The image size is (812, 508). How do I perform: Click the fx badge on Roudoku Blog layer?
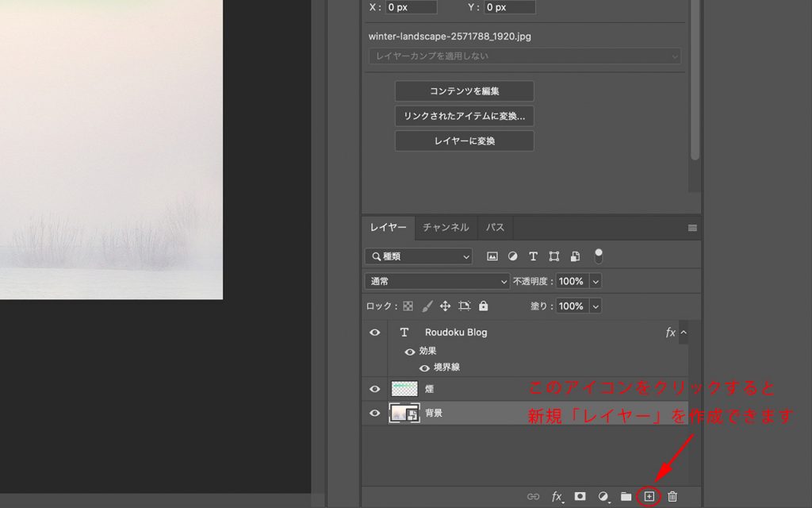(x=671, y=333)
